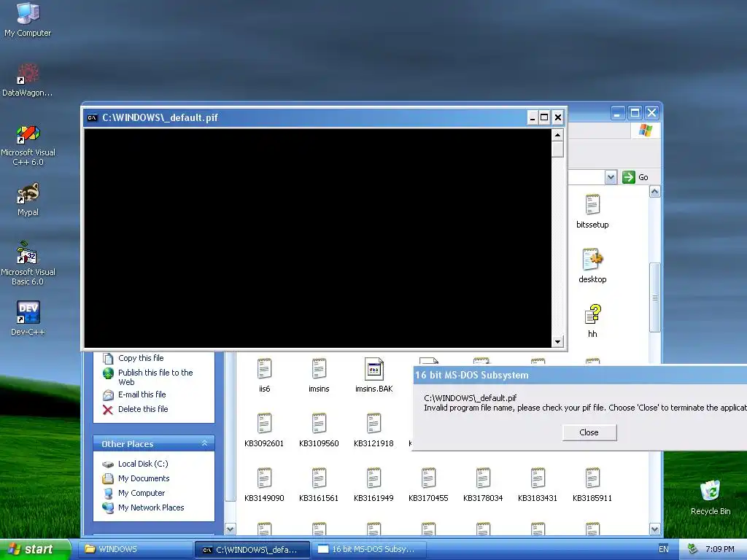Select the KB3092601 file
Screen dimensions: 747x560
click(264, 430)
